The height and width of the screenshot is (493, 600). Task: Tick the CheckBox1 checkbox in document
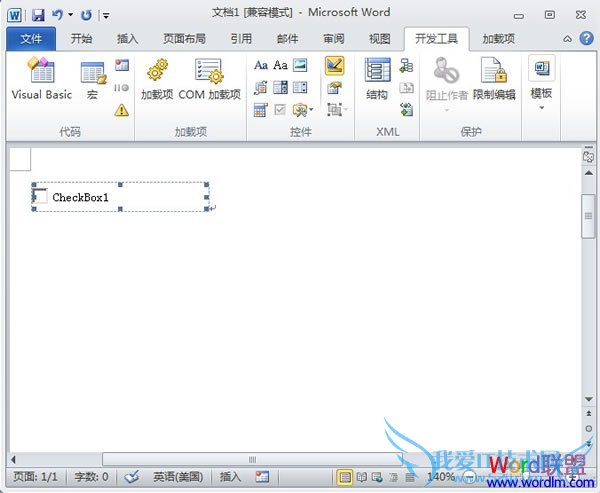pyautogui.click(x=40, y=196)
